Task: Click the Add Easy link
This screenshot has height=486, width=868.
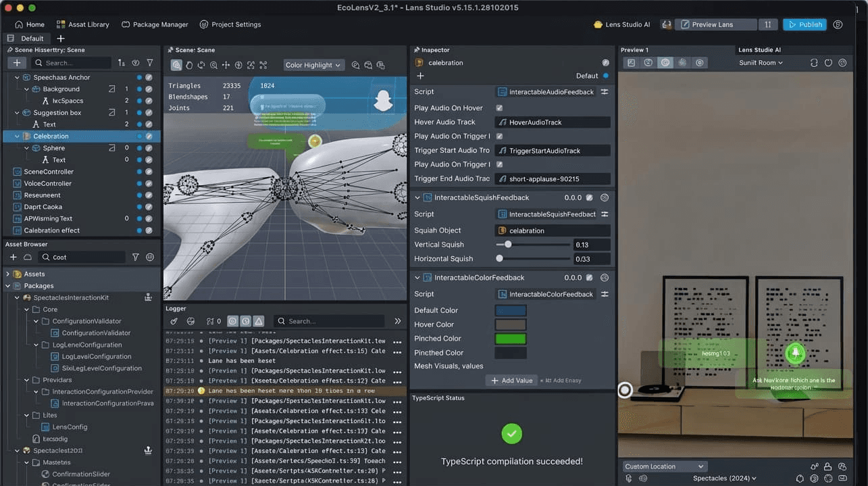Action: 561,381
